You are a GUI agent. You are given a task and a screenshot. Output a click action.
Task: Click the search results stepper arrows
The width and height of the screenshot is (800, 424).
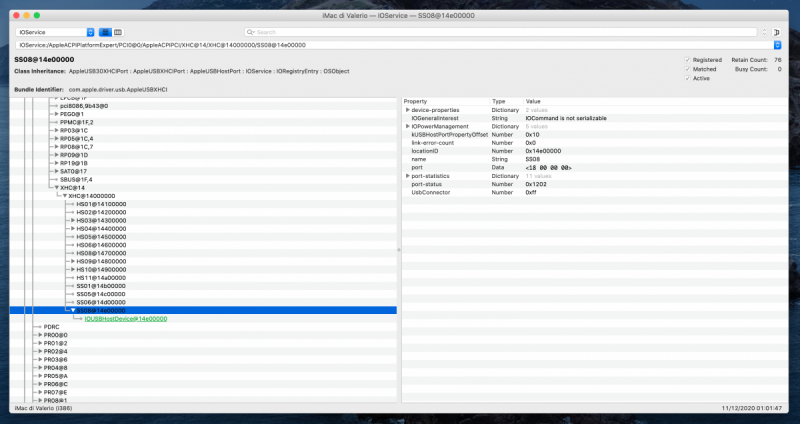tap(764, 32)
